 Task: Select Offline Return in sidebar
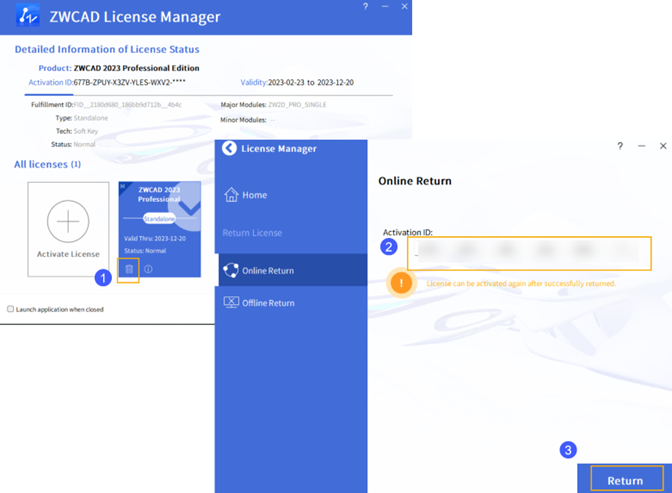point(291,303)
